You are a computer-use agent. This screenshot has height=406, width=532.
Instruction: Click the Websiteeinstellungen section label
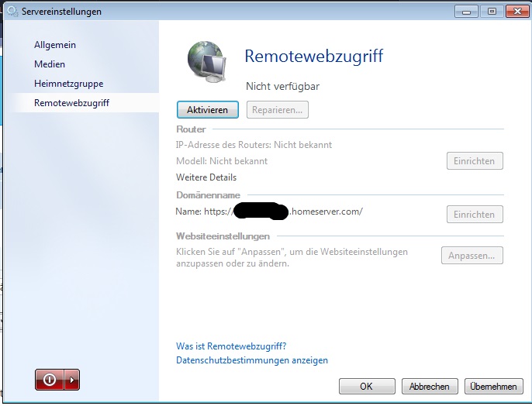[223, 236]
